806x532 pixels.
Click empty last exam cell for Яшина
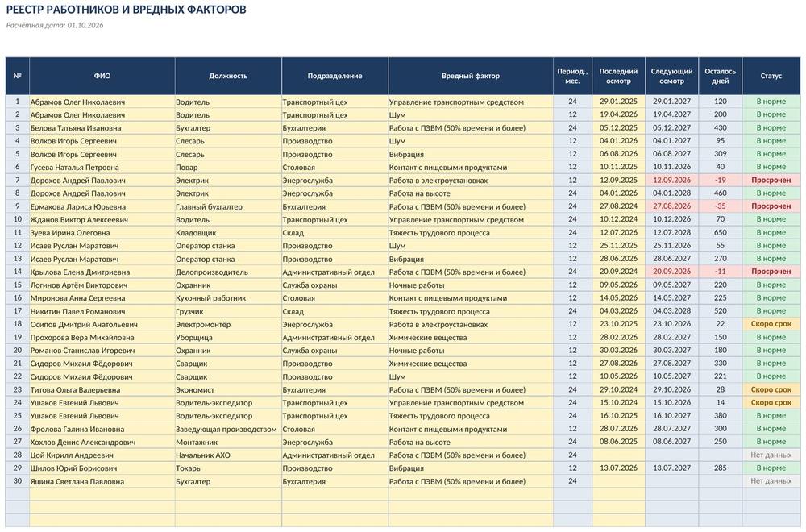click(x=618, y=481)
